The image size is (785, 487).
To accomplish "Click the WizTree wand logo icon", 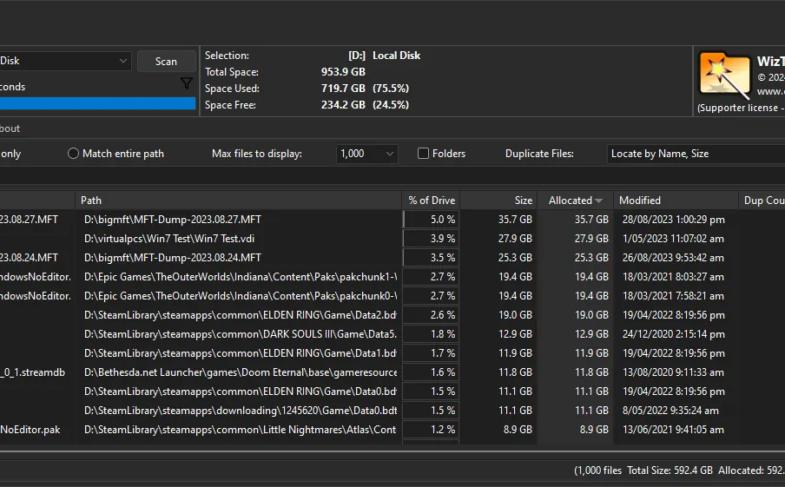I will click(x=724, y=76).
